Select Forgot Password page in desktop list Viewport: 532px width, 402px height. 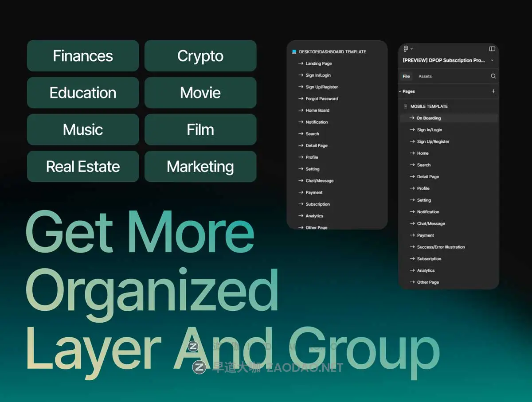(x=321, y=99)
